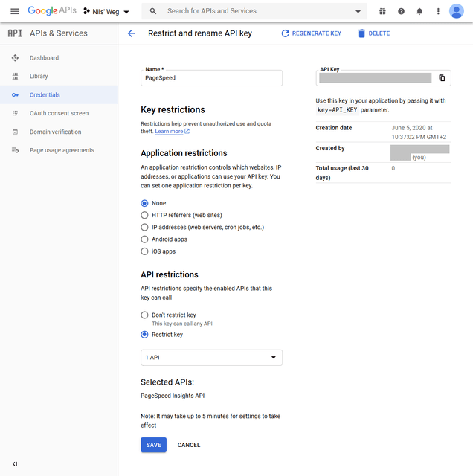Open the Learn more link
Viewport: 473px width, 476px height.
(x=169, y=131)
